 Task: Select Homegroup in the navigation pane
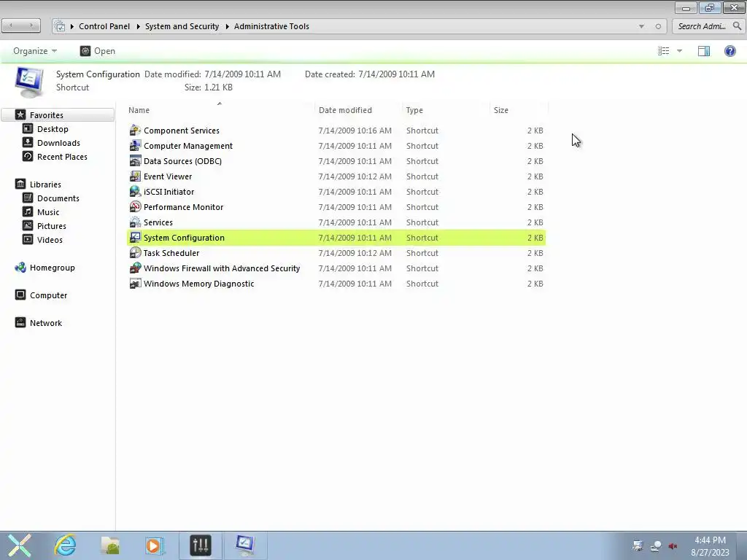52,268
